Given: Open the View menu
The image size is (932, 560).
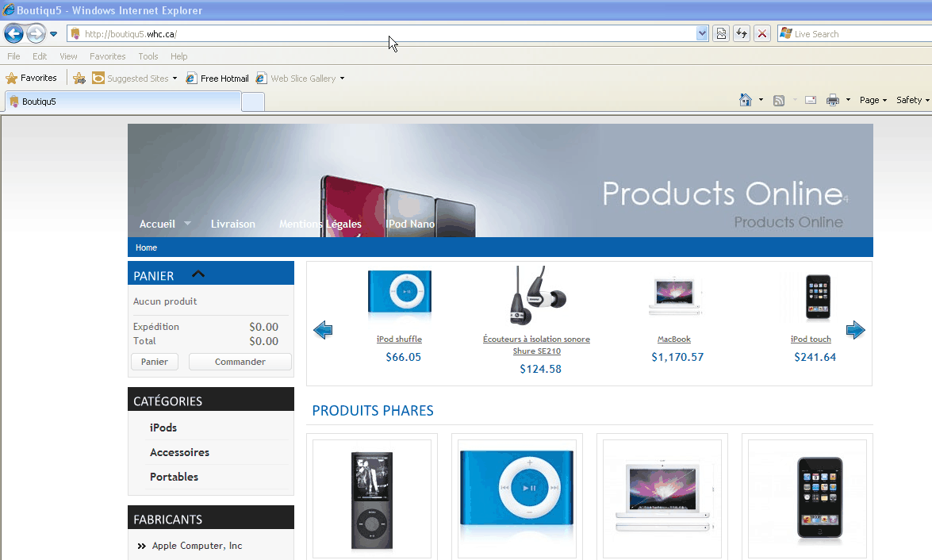Looking at the screenshot, I should pyautogui.click(x=68, y=56).
